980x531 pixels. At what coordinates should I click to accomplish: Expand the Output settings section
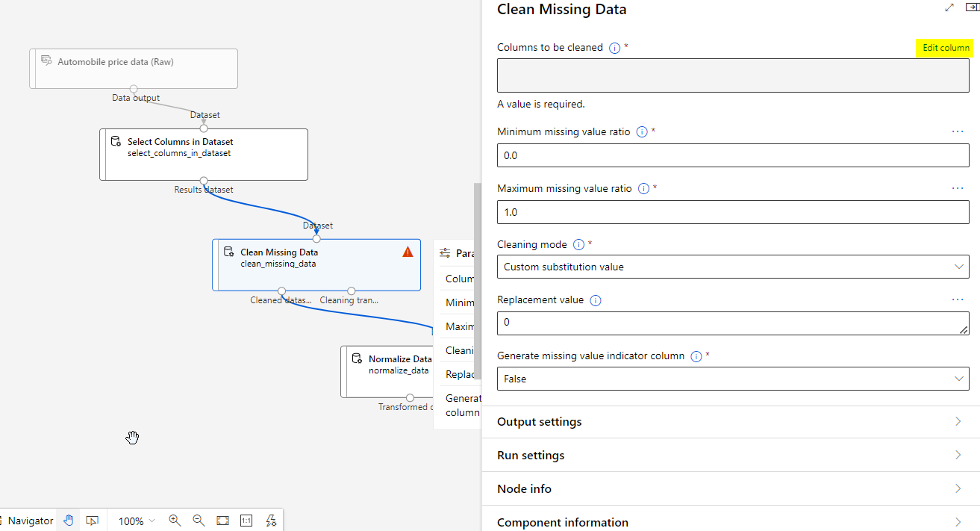point(731,422)
